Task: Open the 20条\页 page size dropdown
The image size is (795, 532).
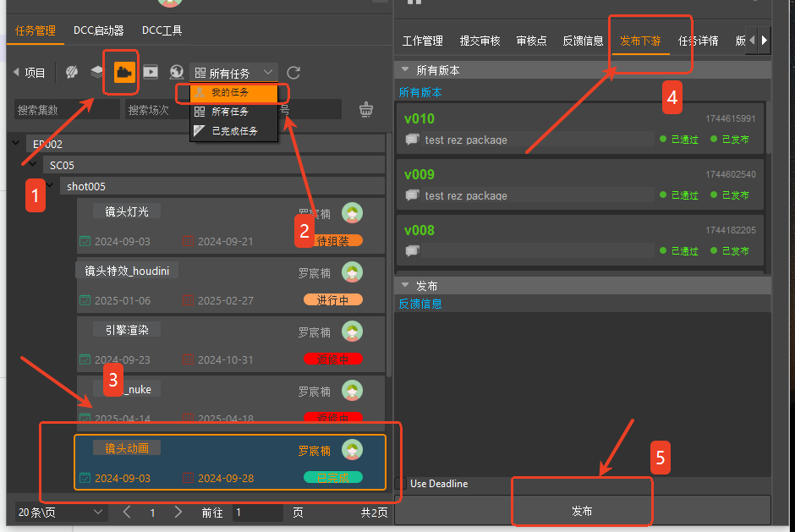Action: click(61, 513)
